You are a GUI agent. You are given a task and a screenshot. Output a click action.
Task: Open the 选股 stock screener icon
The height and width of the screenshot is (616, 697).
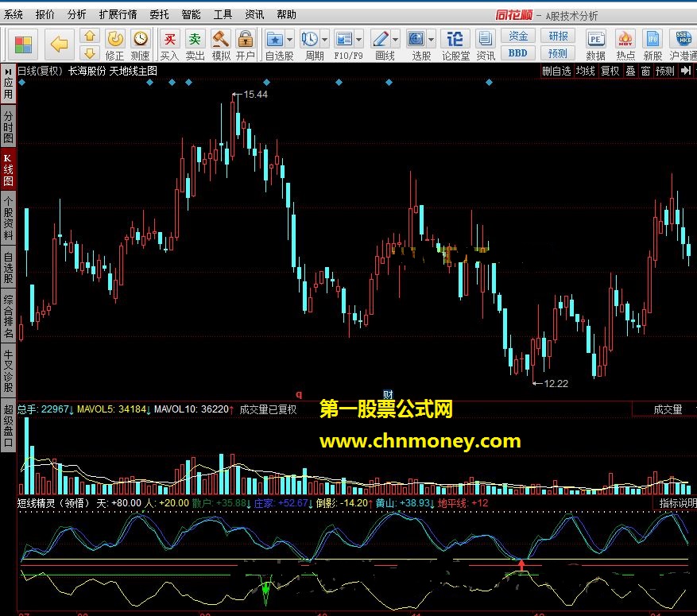coord(416,40)
